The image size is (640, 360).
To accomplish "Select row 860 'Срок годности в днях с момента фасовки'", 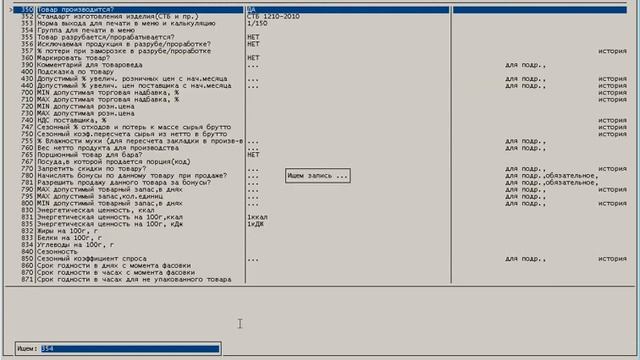I will [320, 266].
